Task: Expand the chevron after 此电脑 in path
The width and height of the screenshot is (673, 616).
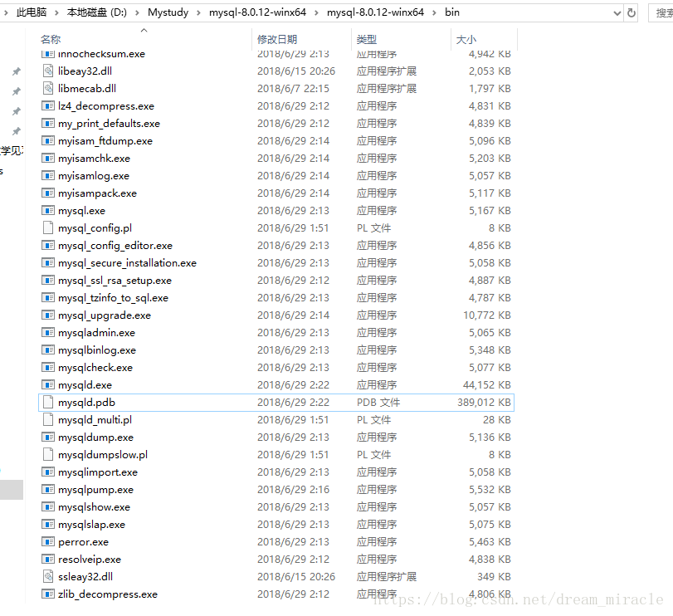Action: coord(56,13)
